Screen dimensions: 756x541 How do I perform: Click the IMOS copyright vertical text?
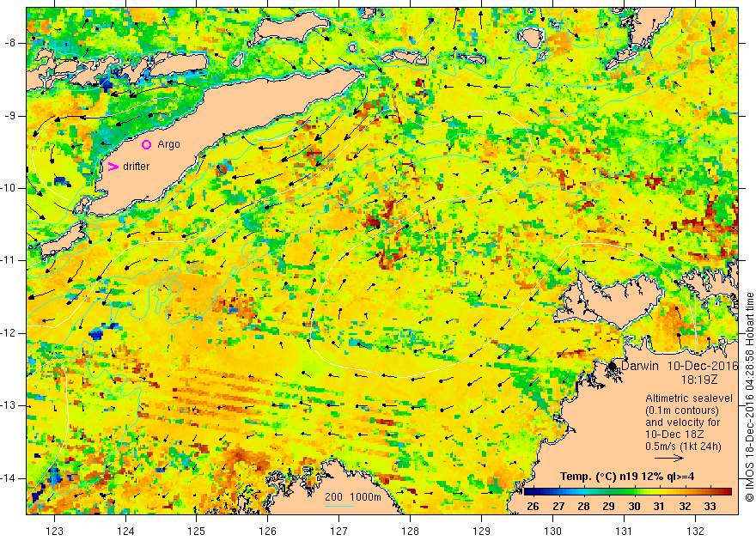click(749, 397)
